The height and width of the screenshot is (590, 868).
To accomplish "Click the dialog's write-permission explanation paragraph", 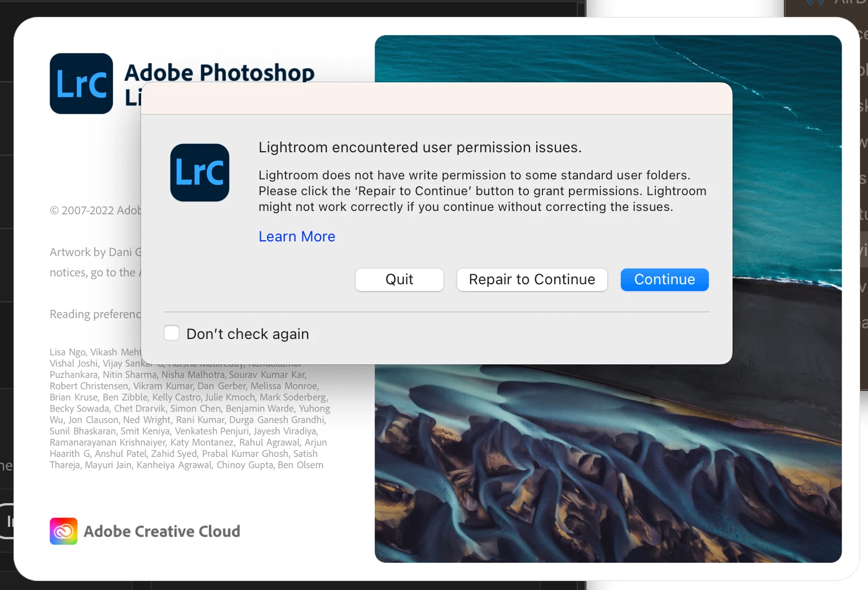I will 483,191.
